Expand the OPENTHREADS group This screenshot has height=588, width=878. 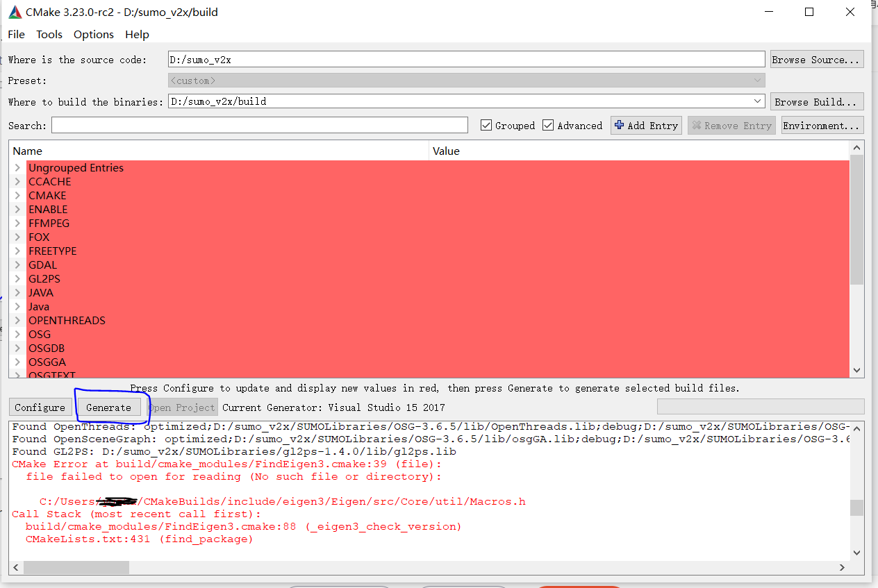click(x=17, y=321)
